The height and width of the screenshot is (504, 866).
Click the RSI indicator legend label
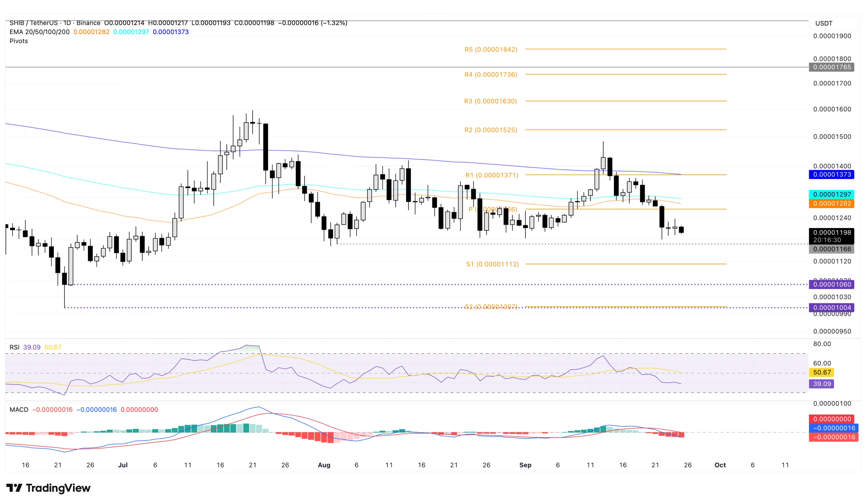click(15, 347)
